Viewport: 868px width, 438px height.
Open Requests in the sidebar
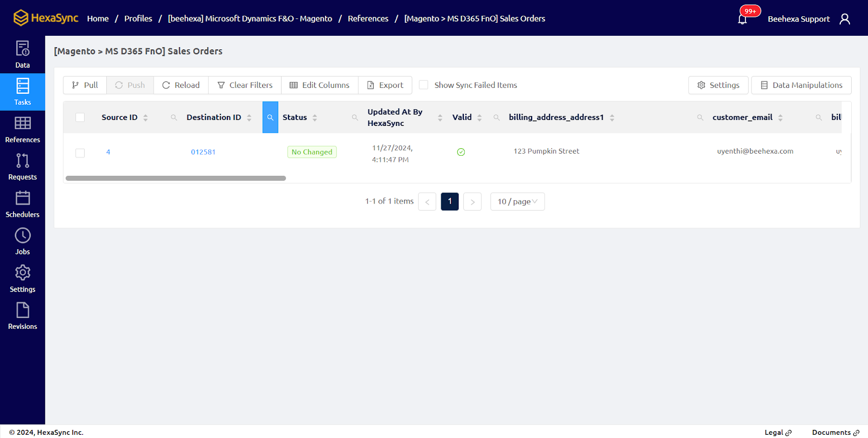pyautogui.click(x=22, y=167)
